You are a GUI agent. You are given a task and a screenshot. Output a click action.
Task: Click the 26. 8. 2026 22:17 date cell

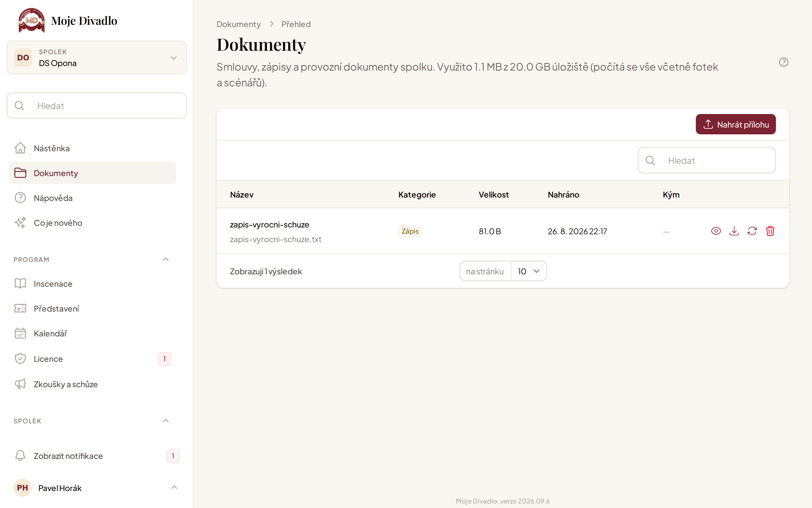click(x=577, y=231)
